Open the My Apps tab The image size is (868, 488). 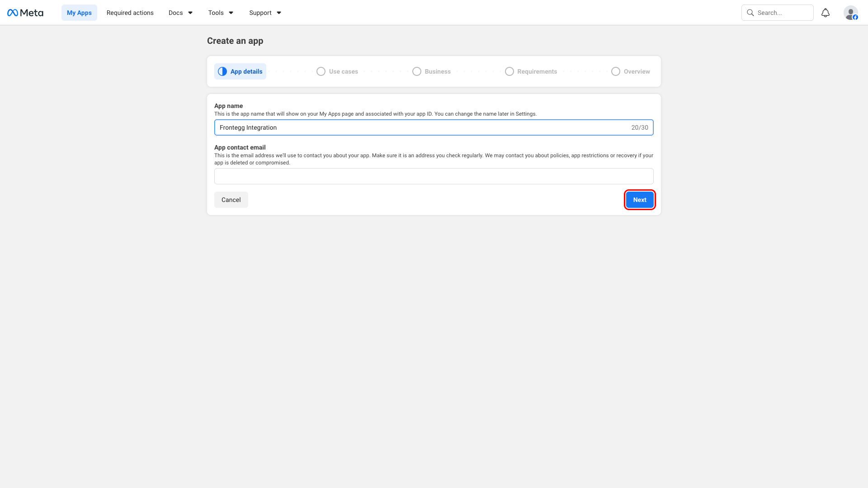pos(79,13)
